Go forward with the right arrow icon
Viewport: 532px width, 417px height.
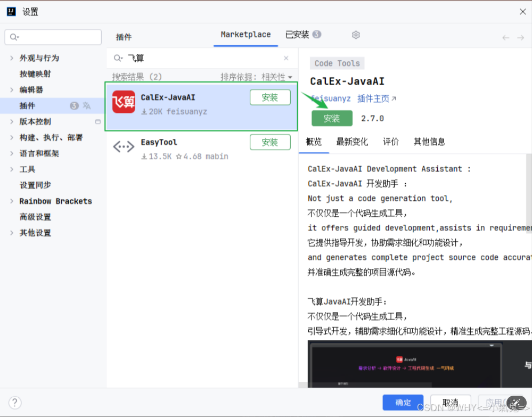click(x=520, y=37)
